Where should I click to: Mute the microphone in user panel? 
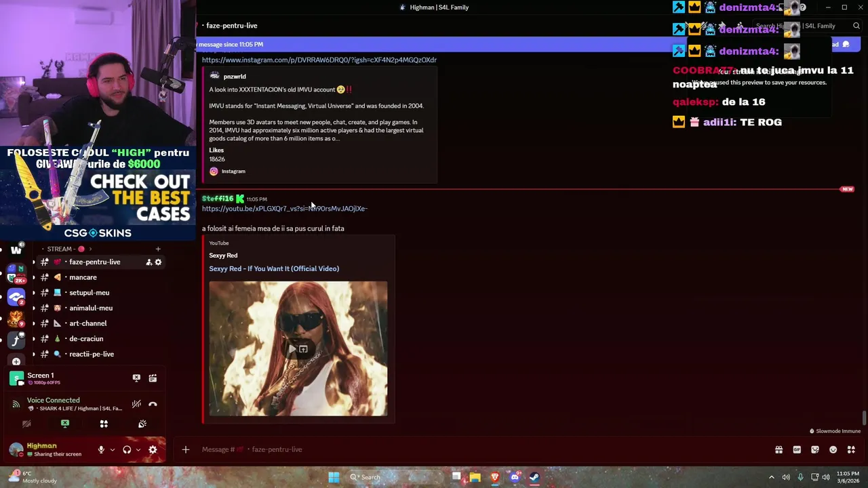pos(101,449)
